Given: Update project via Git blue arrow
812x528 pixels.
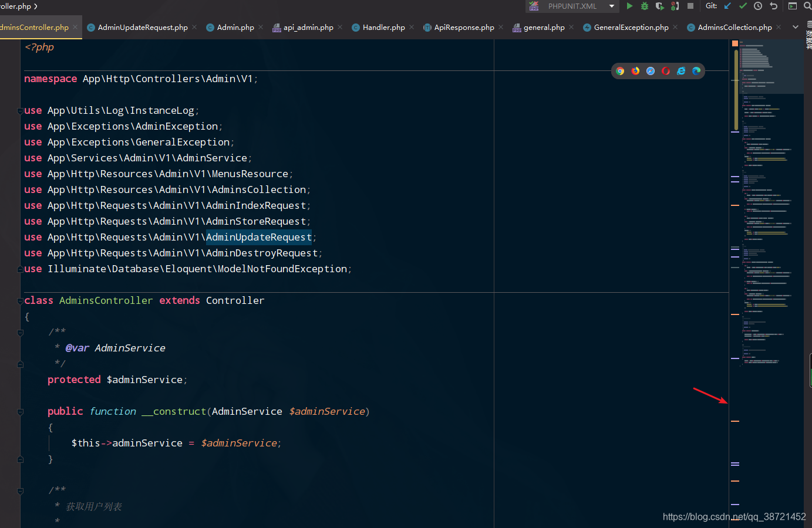Looking at the screenshot, I should tap(727, 6).
